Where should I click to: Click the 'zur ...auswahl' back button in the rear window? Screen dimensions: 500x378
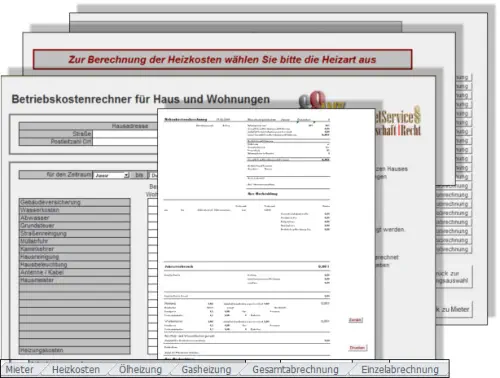(x=454, y=277)
